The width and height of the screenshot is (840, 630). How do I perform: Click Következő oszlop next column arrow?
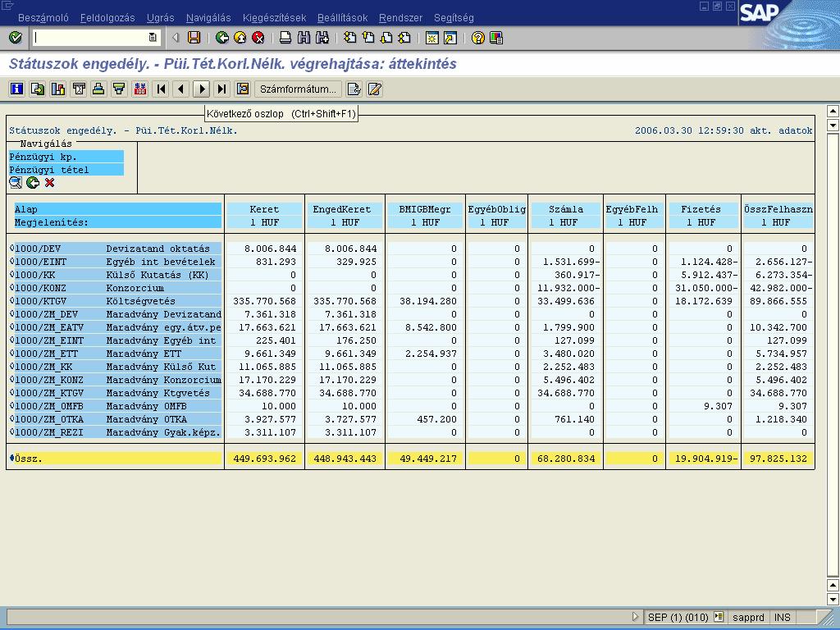coord(202,89)
